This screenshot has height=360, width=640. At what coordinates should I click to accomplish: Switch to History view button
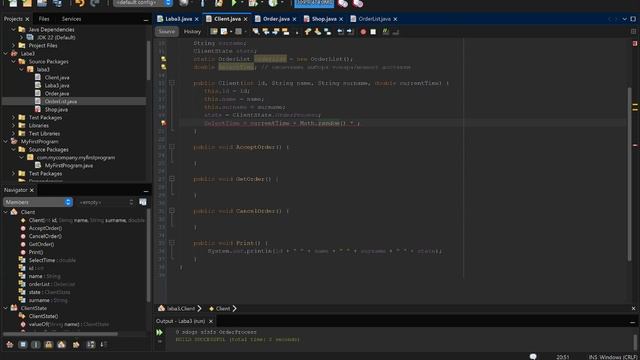tap(192, 31)
